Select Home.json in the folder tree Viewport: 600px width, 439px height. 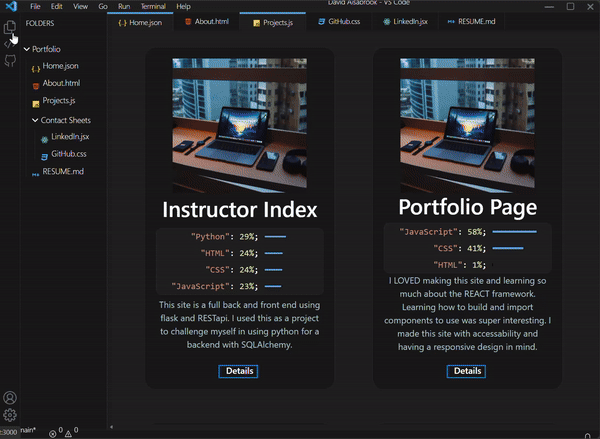click(x=60, y=66)
